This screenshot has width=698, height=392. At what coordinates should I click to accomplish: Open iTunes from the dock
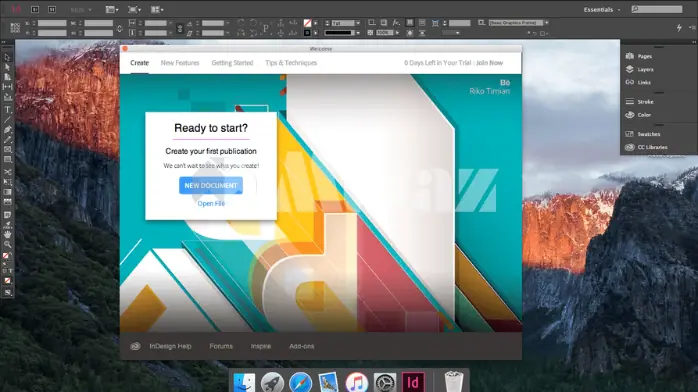[357, 382]
